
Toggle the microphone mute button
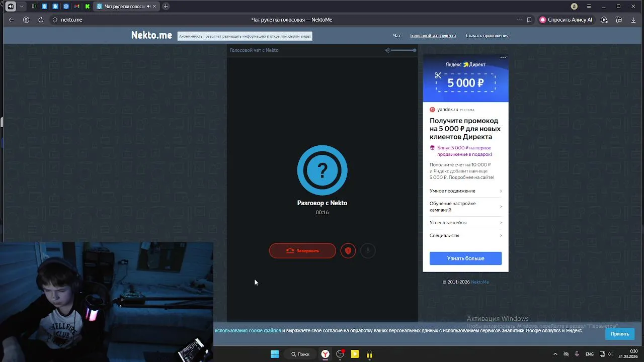tap(368, 250)
